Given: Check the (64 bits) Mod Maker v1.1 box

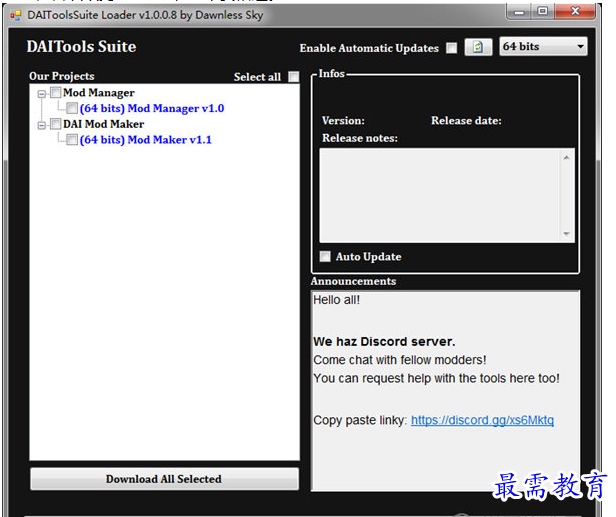Looking at the screenshot, I should pyautogui.click(x=72, y=139).
